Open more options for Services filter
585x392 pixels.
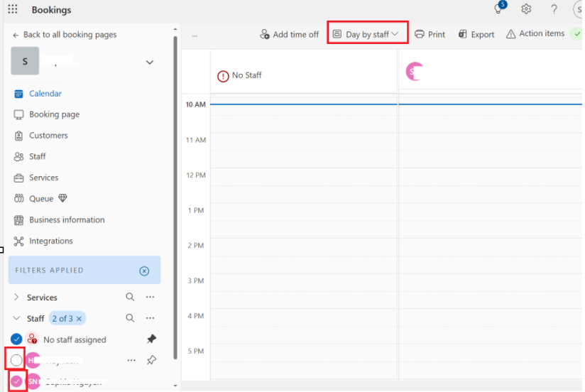[150, 297]
